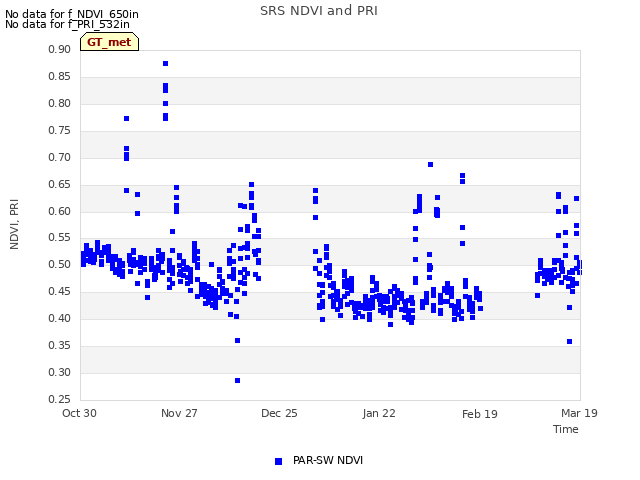The width and height of the screenshot is (640, 480).
Task: Click the 0.85 y-axis tick label
Action: click(59, 76)
